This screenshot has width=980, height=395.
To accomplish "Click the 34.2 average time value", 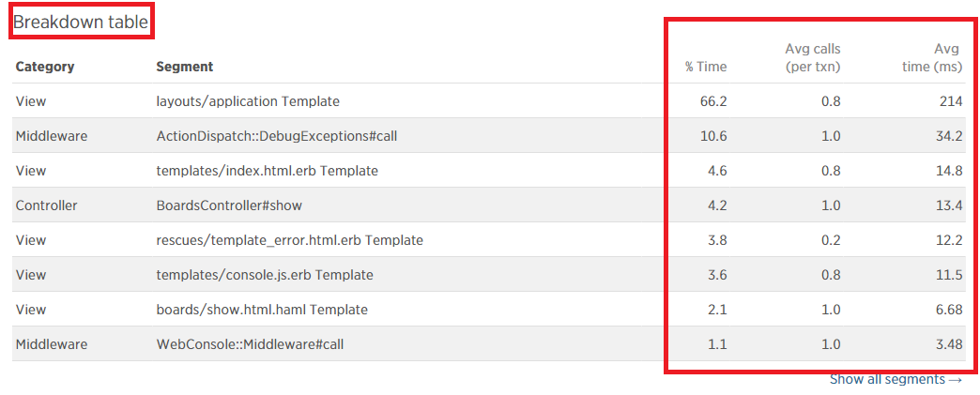I will (949, 136).
